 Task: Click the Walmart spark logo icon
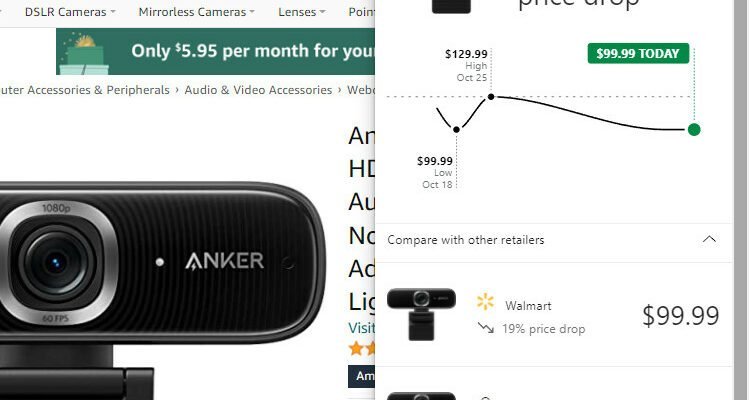[485, 302]
